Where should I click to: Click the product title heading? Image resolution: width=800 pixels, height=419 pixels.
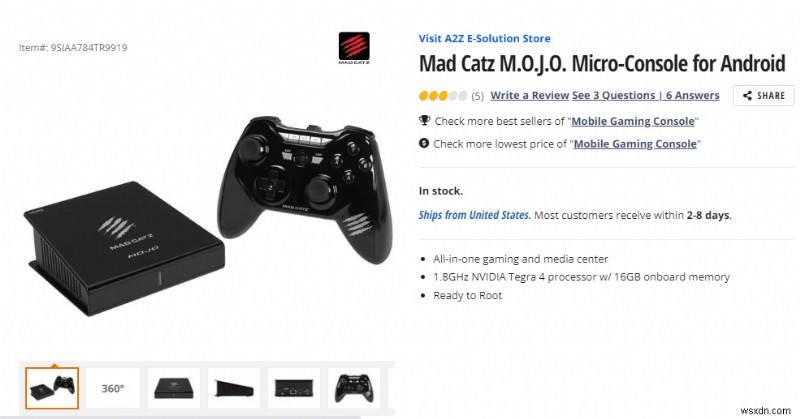coord(602,65)
